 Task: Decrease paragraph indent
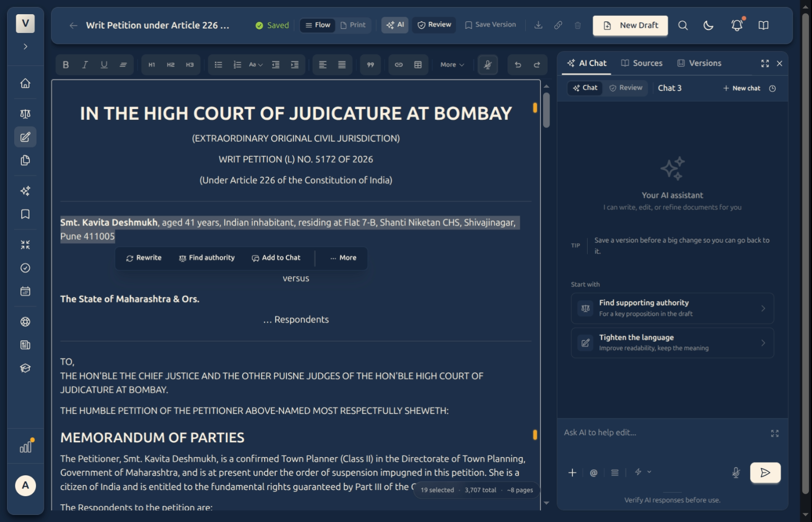(x=276, y=64)
